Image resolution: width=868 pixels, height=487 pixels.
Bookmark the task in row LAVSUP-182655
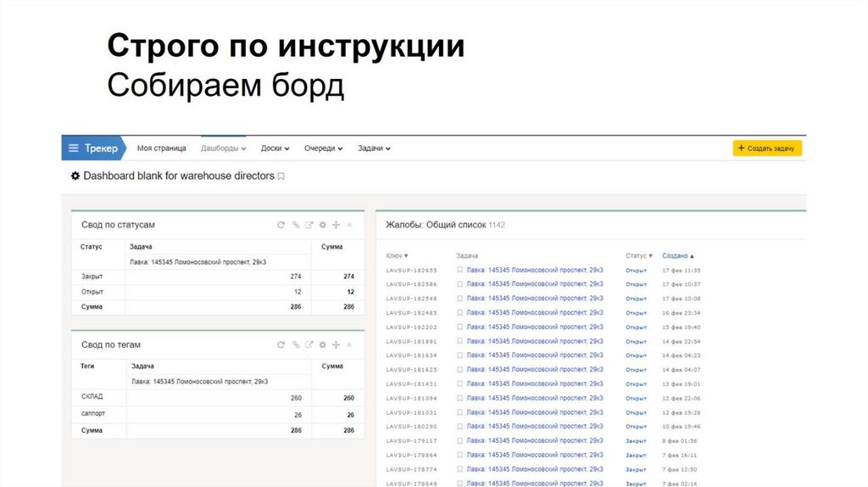coord(459,270)
